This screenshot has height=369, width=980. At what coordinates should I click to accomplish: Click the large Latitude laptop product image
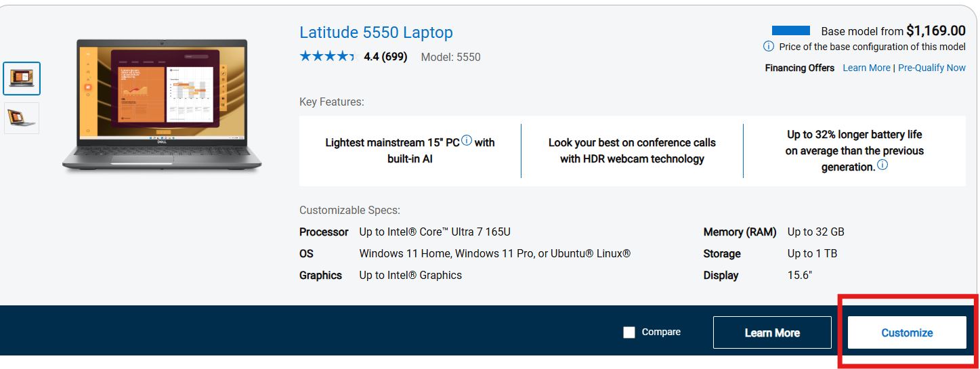coord(162,105)
